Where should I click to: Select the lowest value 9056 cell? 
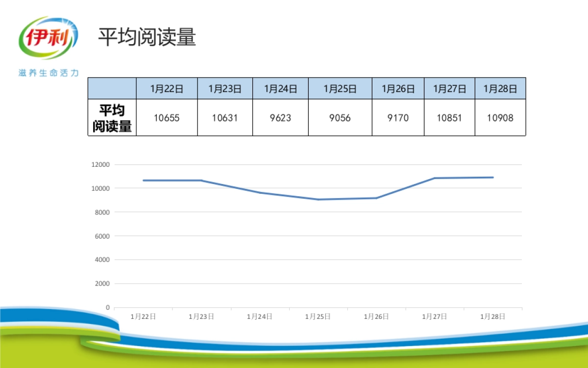(x=340, y=118)
